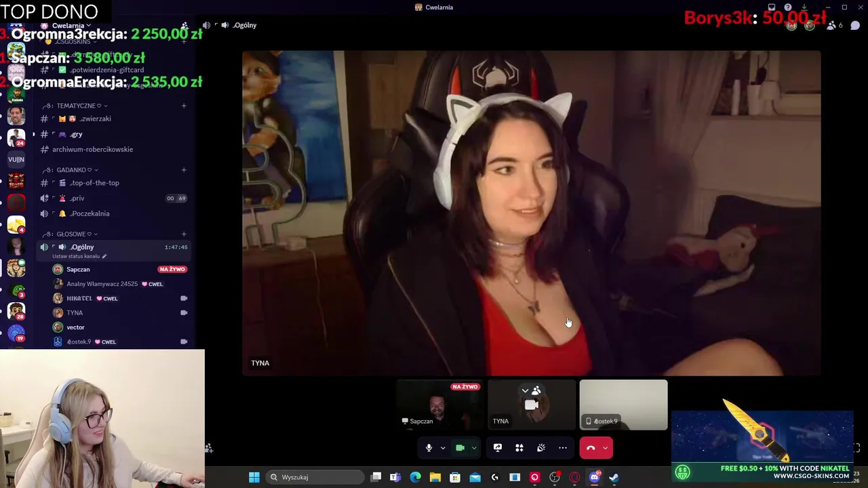
Task: Open server icon with 19 badge
Action: pos(16,333)
